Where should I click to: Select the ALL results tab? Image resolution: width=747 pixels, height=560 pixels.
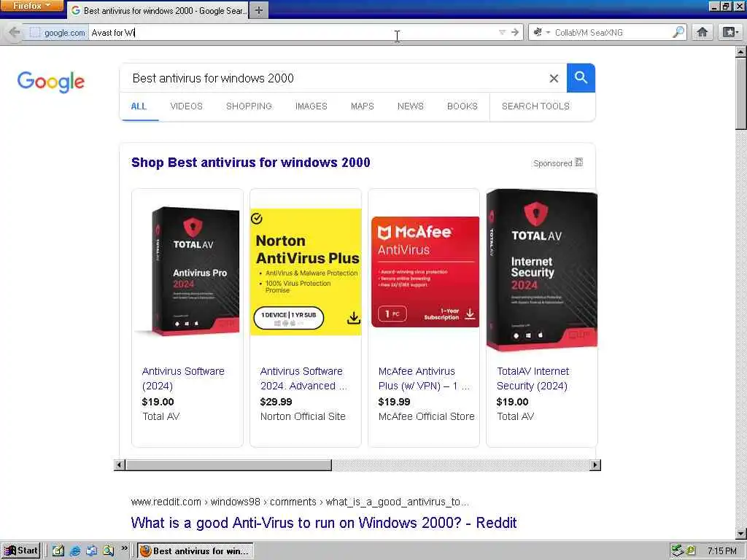[x=139, y=106]
